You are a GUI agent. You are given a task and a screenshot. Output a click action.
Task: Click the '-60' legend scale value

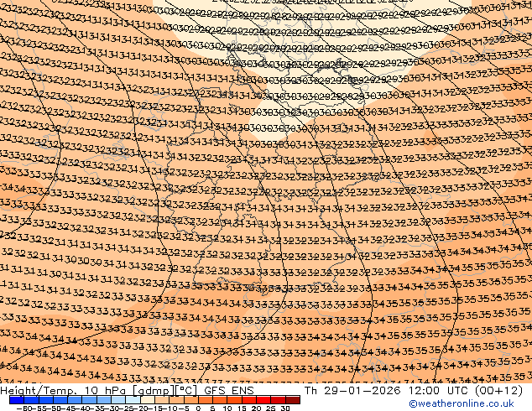click(23, 408)
